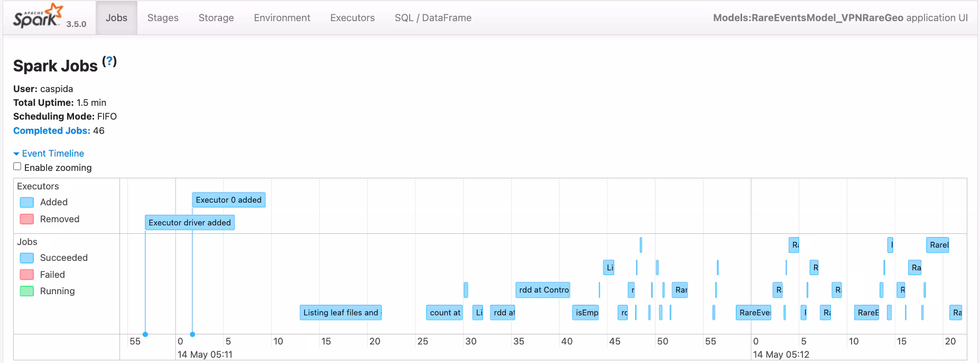Click the Failed jobs legend swatch
The image size is (980, 363).
[x=26, y=275]
